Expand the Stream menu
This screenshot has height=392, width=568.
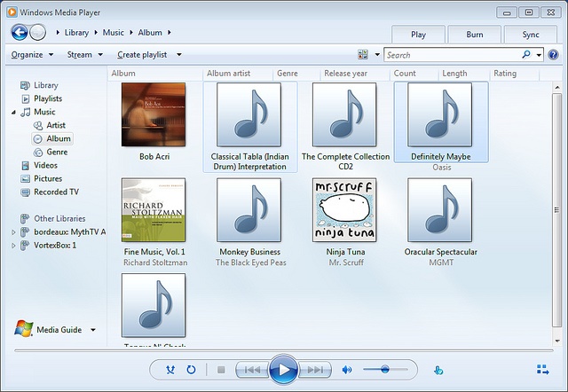[84, 55]
